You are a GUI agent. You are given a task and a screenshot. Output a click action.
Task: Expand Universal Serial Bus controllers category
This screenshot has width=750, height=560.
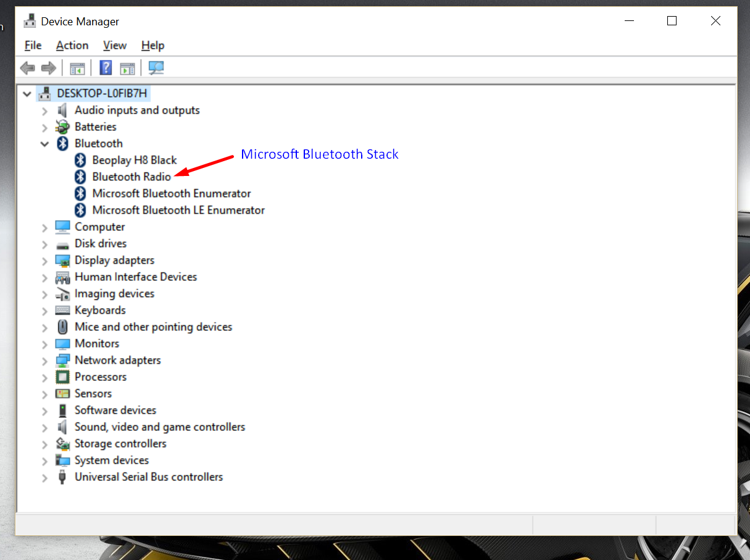point(44,477)
